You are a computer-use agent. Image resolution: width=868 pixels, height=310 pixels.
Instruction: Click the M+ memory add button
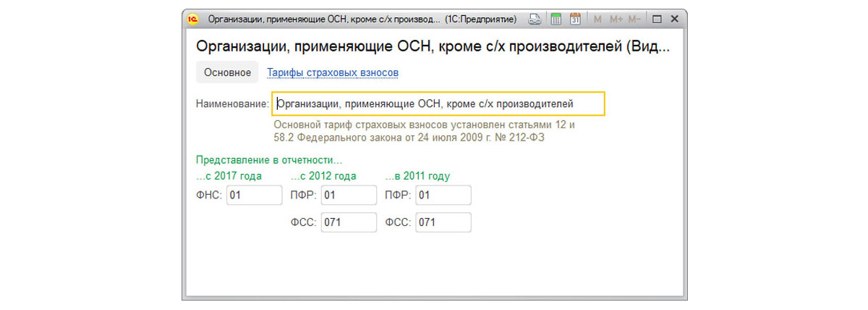[616, 20]
